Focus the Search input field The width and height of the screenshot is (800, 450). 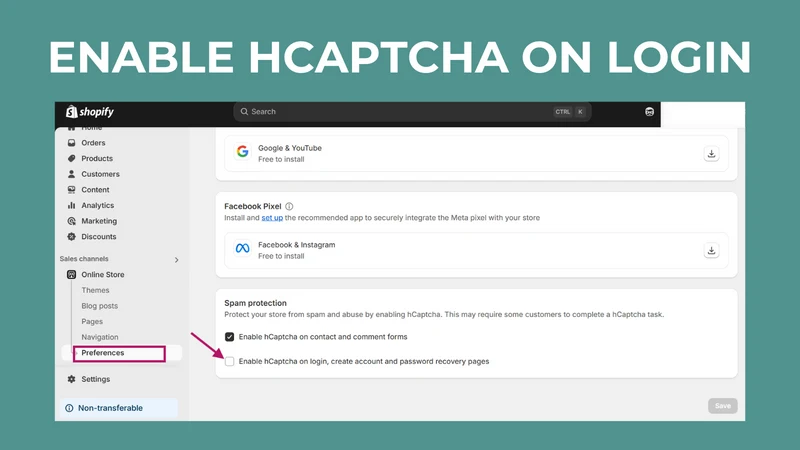coord(412,111)
